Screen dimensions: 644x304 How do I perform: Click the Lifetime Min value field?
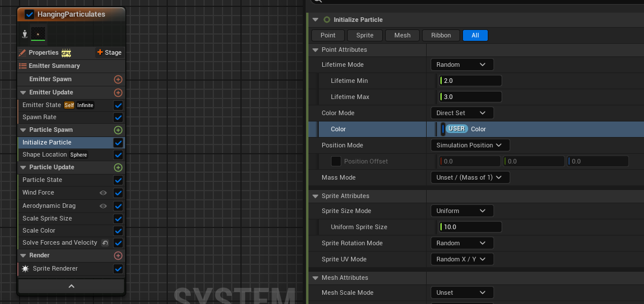click(470, 81)
